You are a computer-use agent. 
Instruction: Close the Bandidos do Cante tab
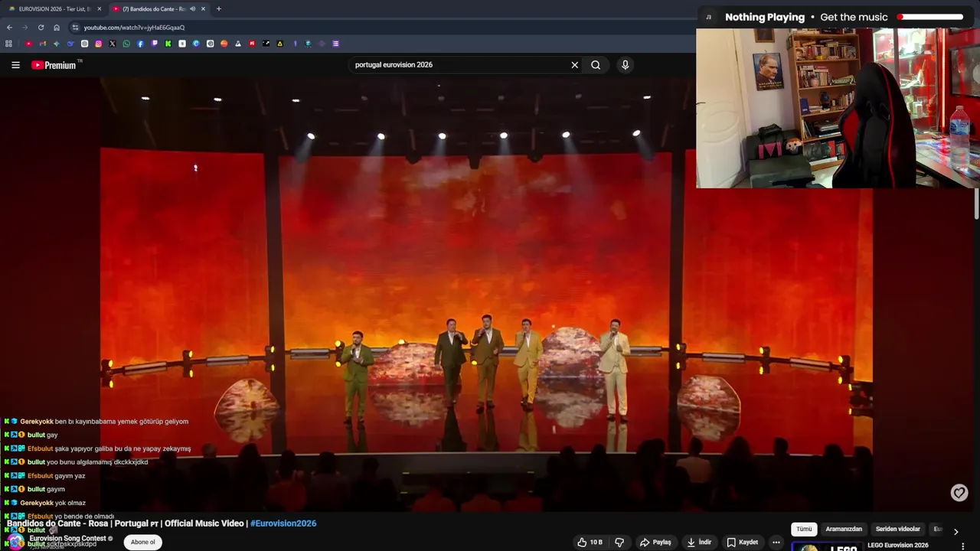(x=203, y=9)
